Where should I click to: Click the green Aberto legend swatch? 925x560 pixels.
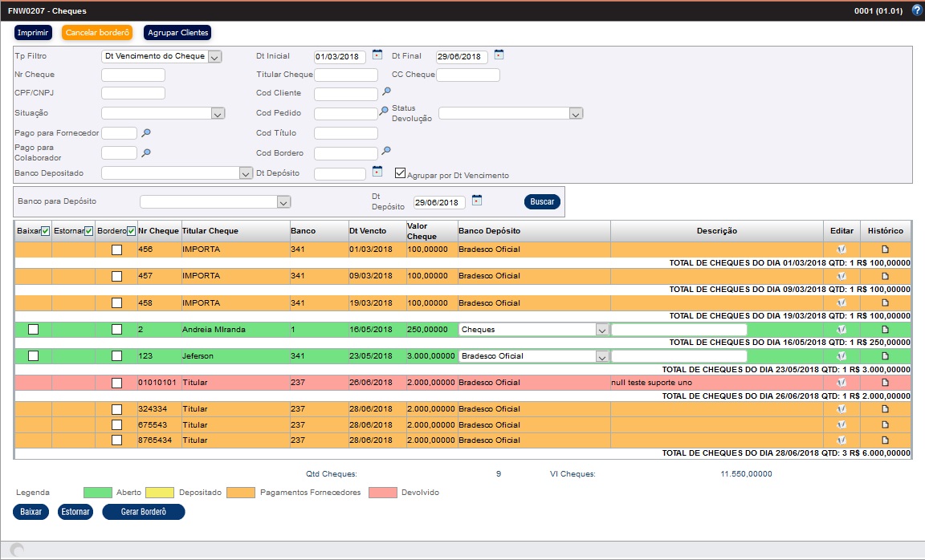tap(99, 492)
